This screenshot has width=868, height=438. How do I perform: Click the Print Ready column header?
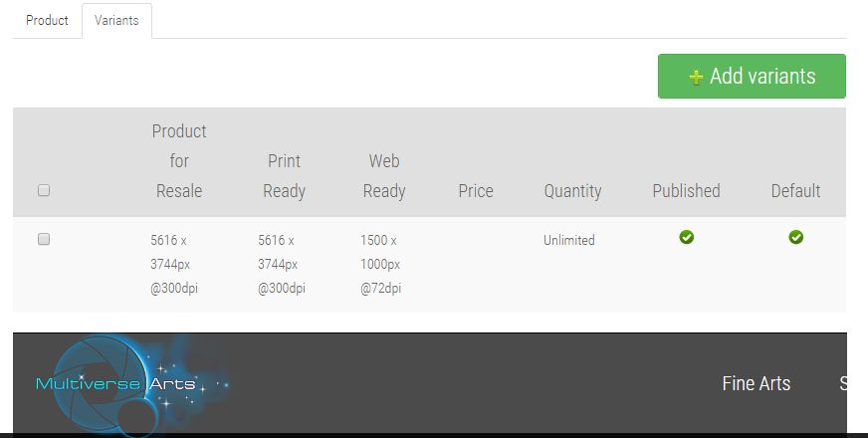coord(284,176)
